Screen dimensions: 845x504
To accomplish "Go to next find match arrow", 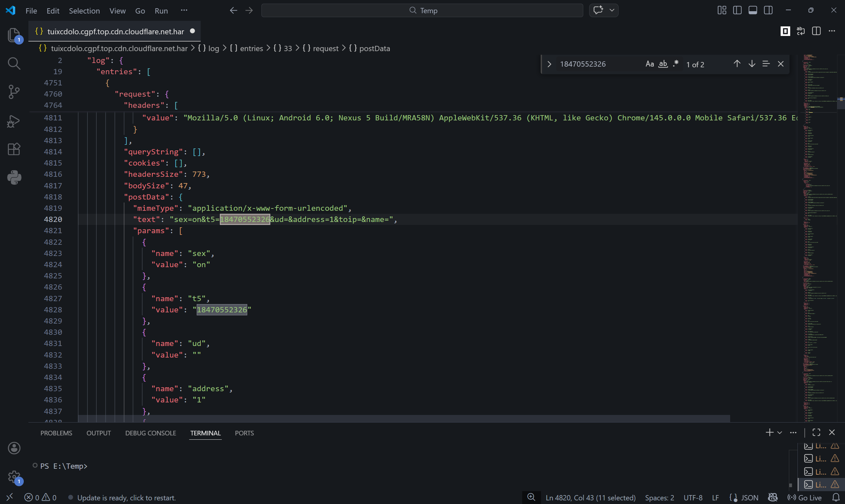I will click(752, 64).
